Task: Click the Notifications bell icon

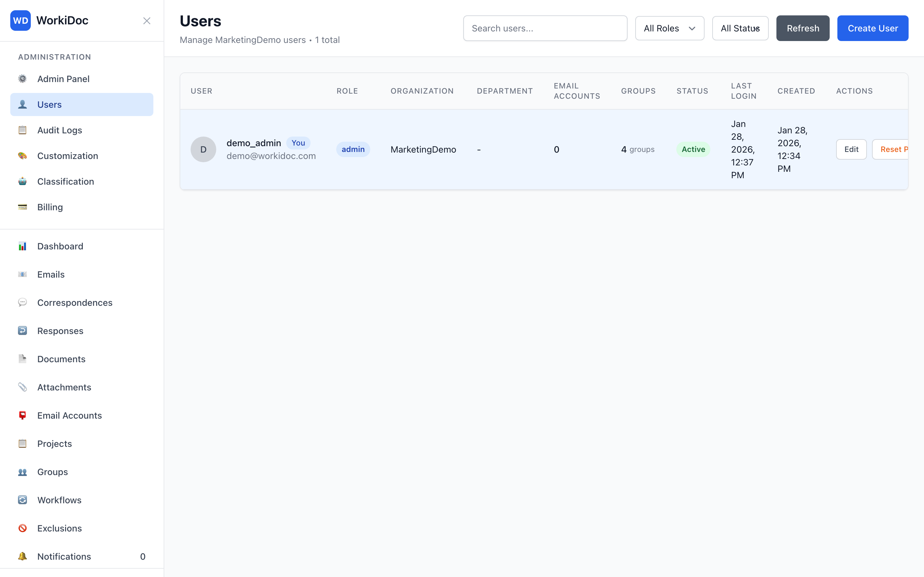Action: pos(22,556)
